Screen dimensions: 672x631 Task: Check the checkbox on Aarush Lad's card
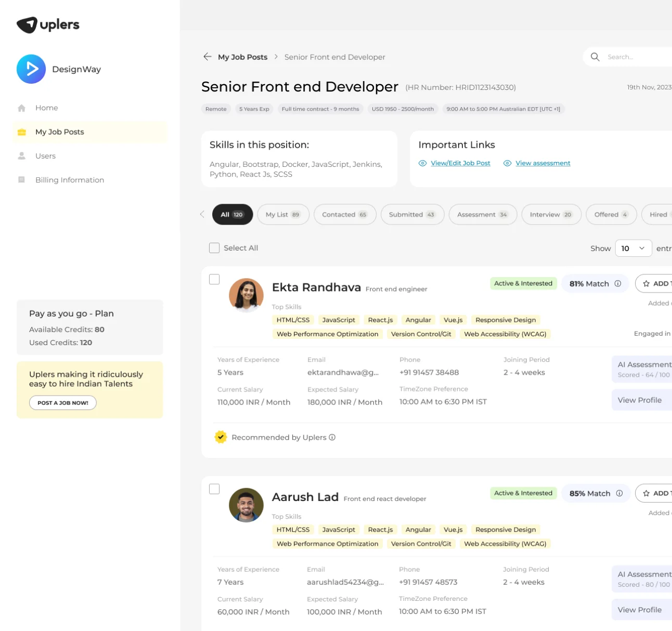214,489
